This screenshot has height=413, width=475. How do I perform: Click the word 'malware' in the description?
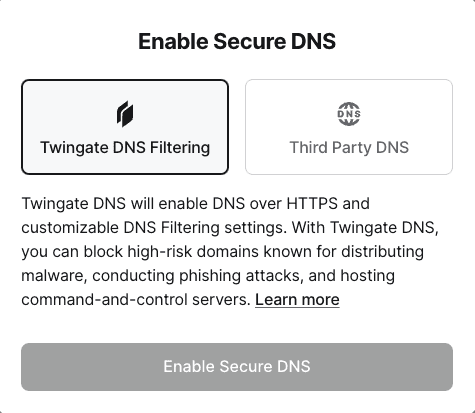click(x=54, y=276)
